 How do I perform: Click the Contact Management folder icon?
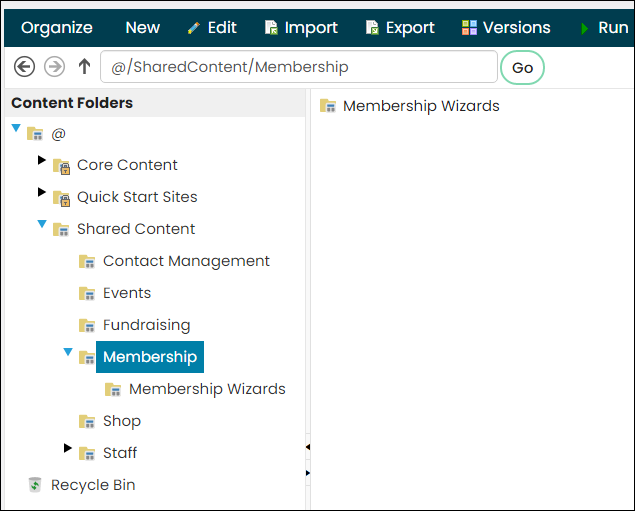point(87,261)
